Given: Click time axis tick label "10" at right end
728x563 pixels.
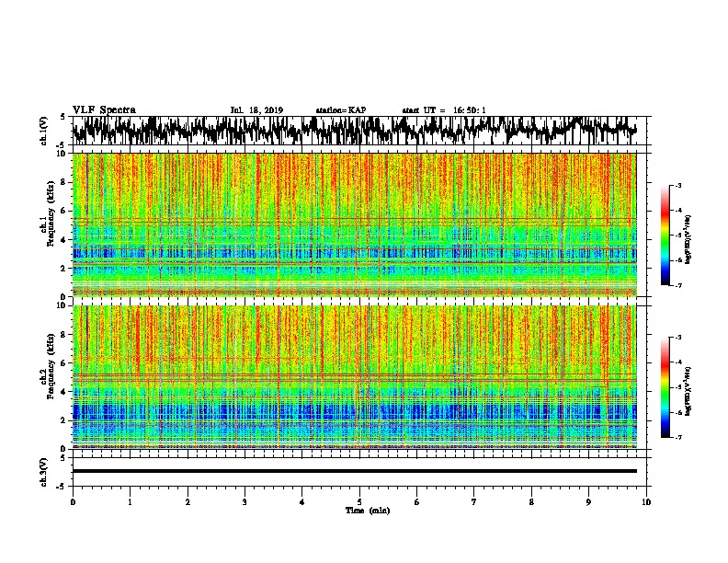Looking at the screenshot, I should [646, 502].
